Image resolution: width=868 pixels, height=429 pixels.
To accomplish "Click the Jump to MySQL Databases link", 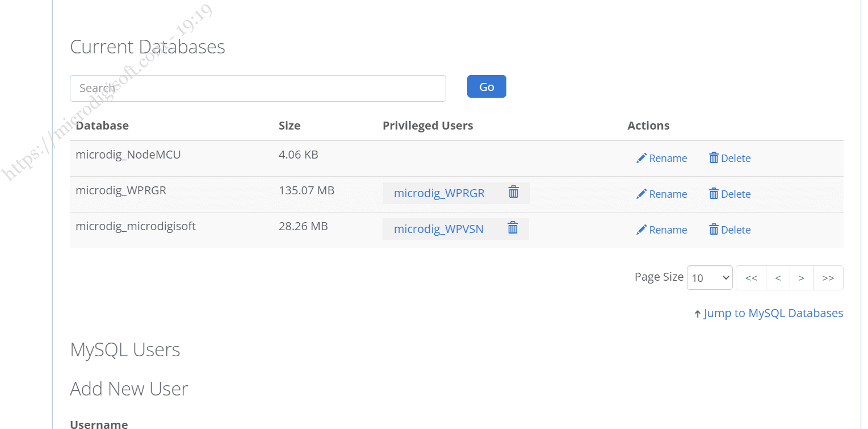I will tap(773, 313).
